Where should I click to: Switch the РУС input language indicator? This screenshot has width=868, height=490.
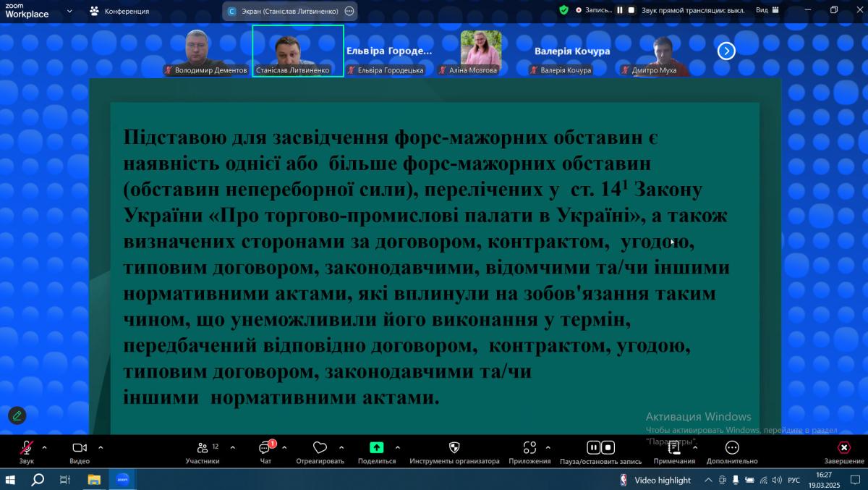point(793,479)
